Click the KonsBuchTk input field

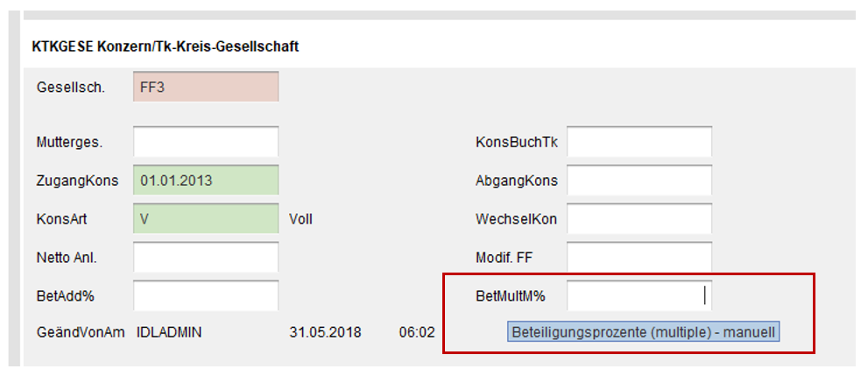click(x=639, y=141)
